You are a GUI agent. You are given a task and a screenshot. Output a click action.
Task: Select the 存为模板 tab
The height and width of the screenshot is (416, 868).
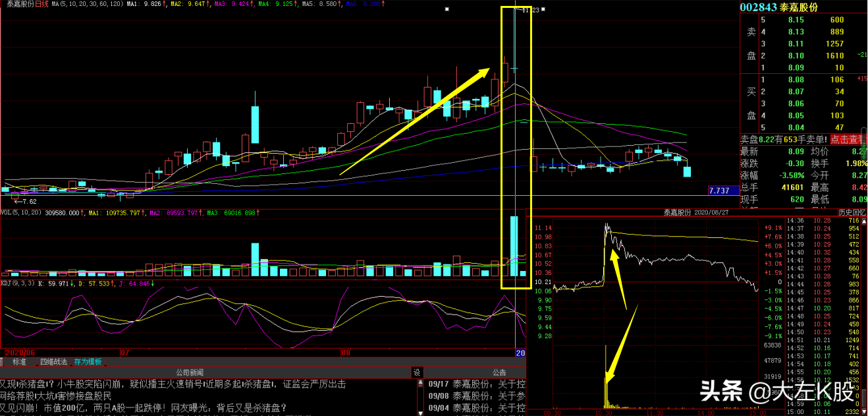pyautogui.click(x=88, y=361)
